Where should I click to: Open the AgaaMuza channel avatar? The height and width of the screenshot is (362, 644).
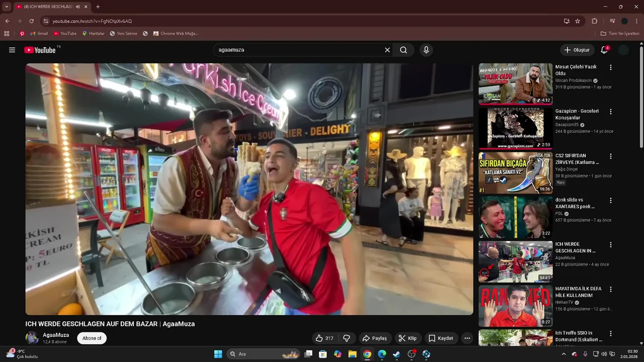click(x=32, y=338)
